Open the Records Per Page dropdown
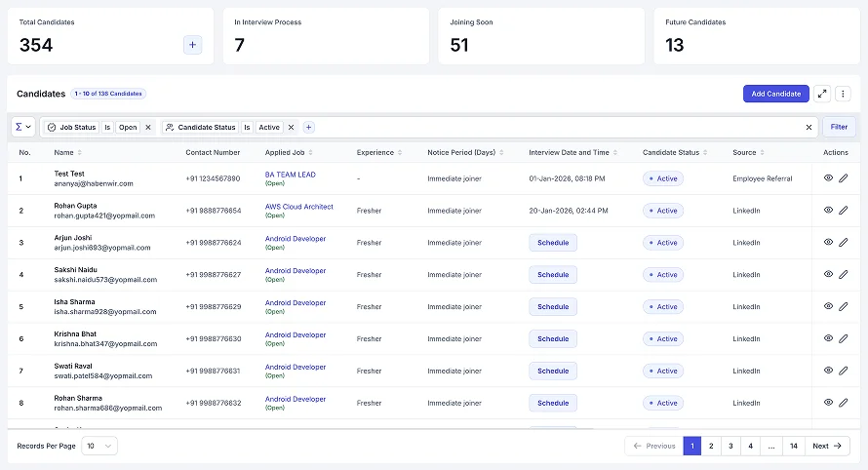Viewport: 868px width, 470px height. click(99, 446)
